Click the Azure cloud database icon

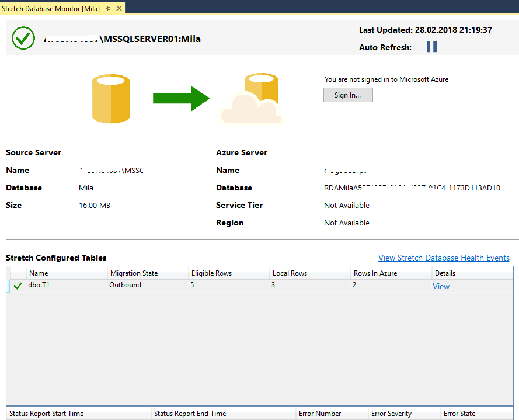point(252,98)
